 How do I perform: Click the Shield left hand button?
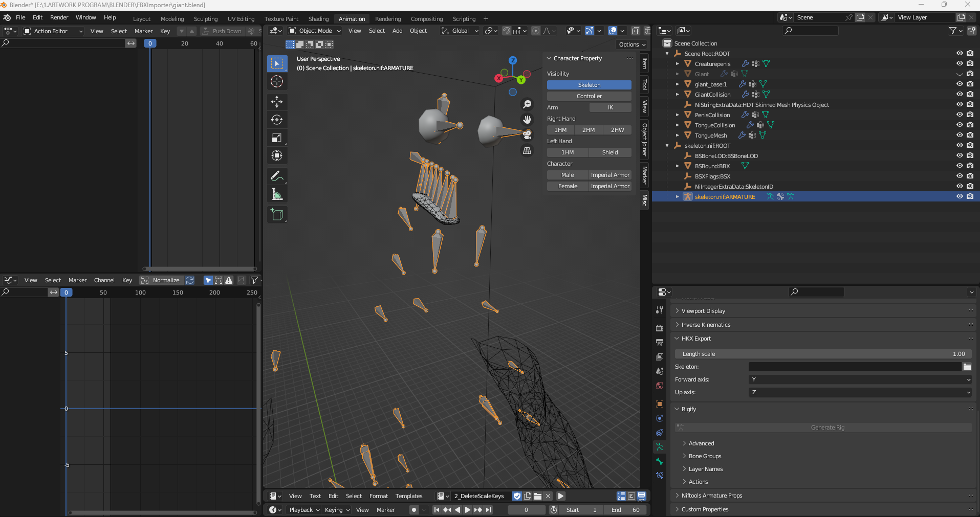[x=610, y=152]
